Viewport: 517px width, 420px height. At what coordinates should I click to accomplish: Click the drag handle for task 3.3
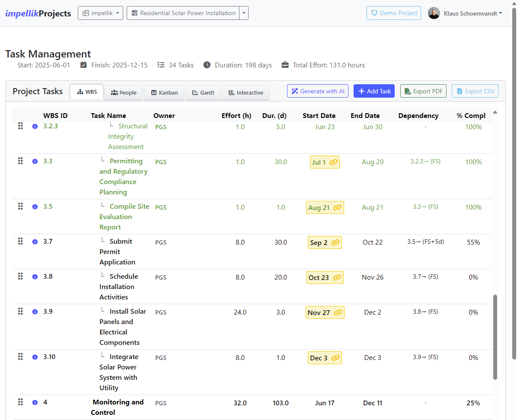(20, 161)
